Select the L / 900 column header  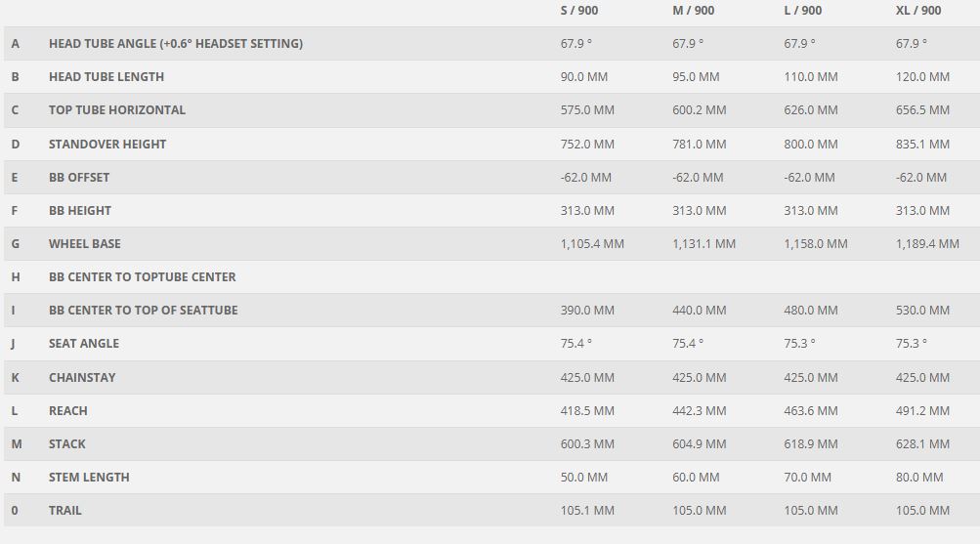pos(802,11)
